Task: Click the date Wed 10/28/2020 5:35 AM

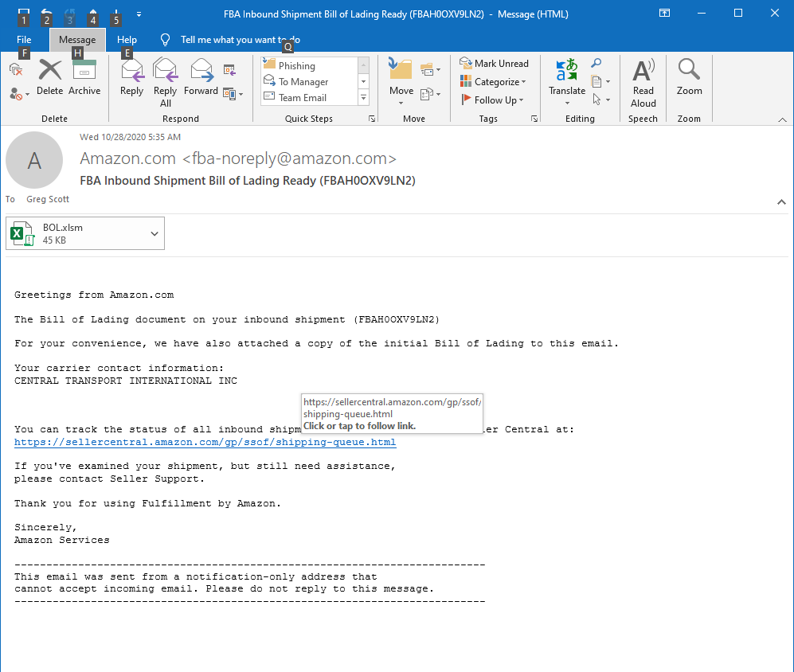Action: 130,137
